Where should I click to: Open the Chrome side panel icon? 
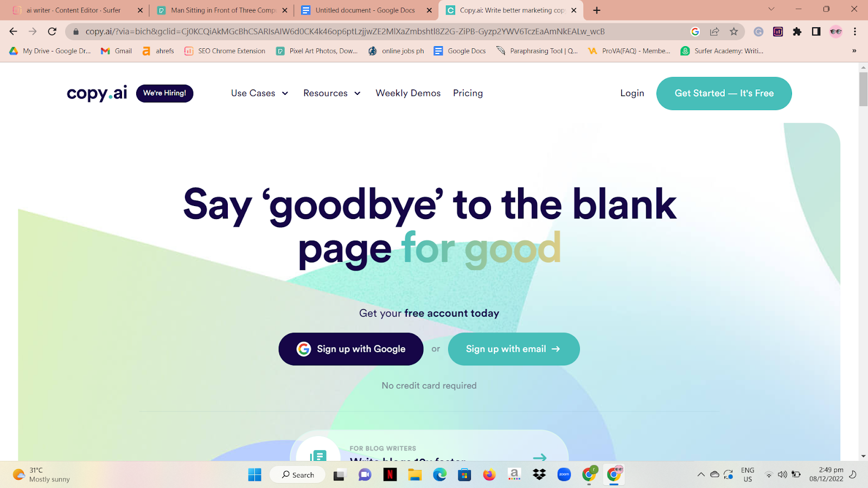(816, 31)
